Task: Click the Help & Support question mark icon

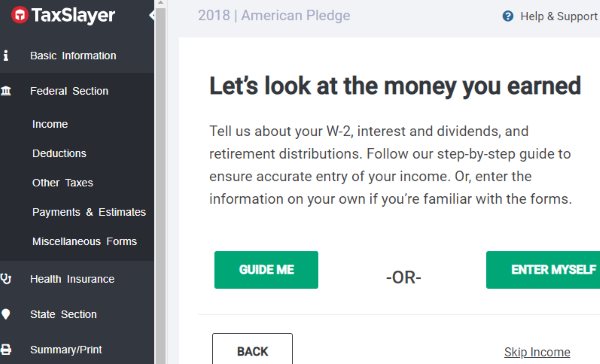Action: click(x=508, y=16)
